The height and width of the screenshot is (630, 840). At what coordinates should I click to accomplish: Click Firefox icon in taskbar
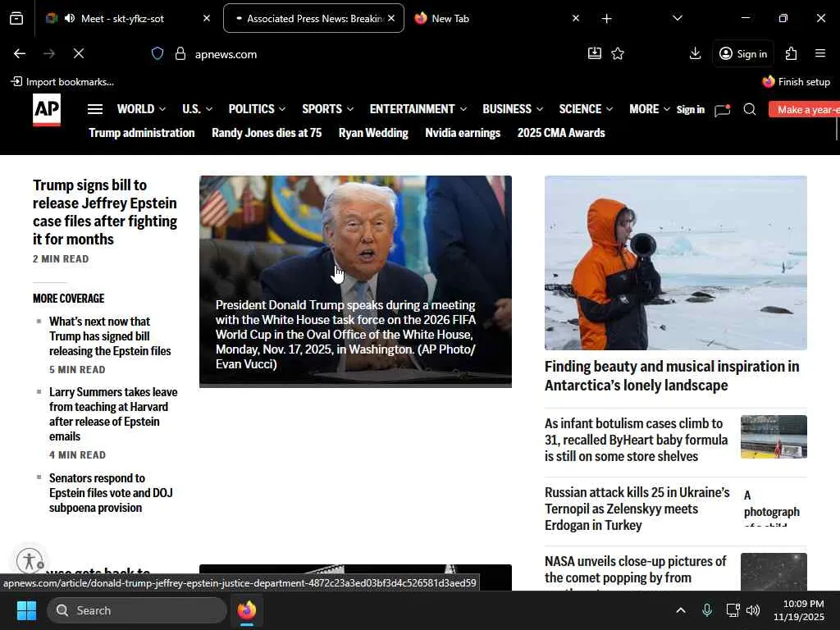[246, 610]
